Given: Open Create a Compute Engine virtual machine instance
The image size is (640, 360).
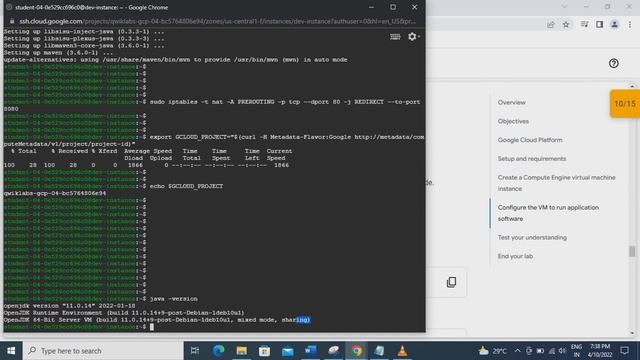Looking at the screenshot, I should 556,183.
